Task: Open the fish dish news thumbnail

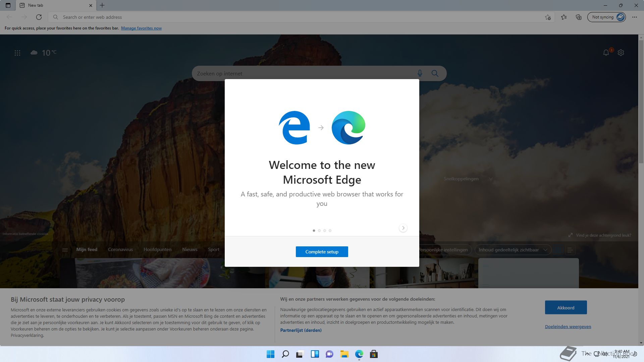Action: (162, 273)
